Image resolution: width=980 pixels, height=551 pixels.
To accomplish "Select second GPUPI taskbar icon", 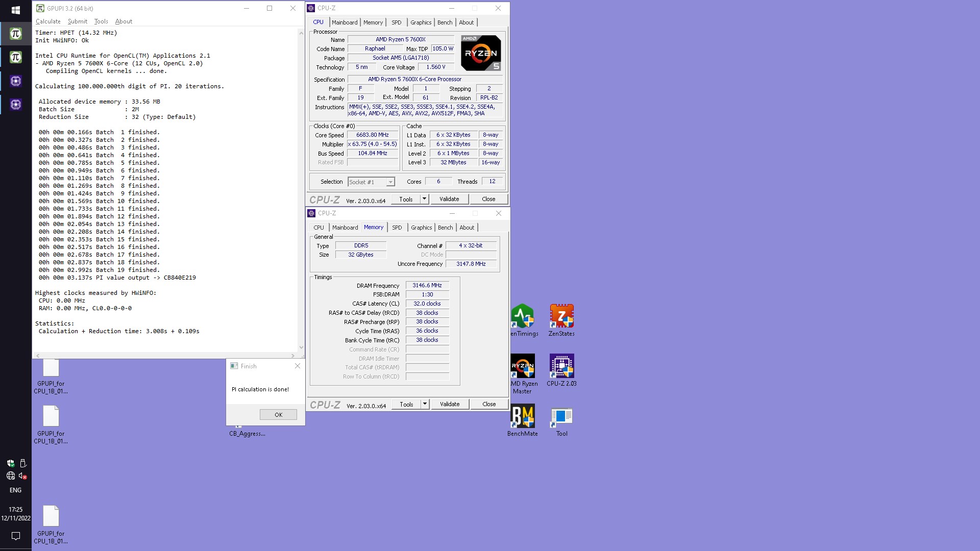I will coord(15,57).
